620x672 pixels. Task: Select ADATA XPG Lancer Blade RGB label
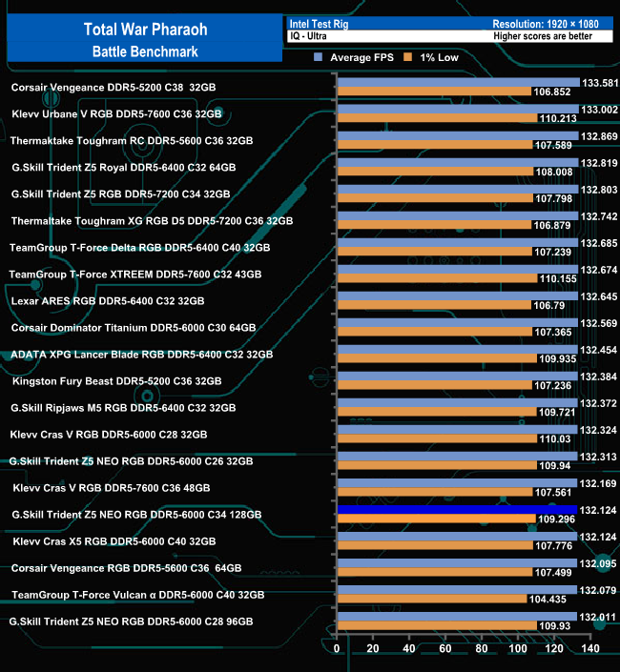(141, 355)
